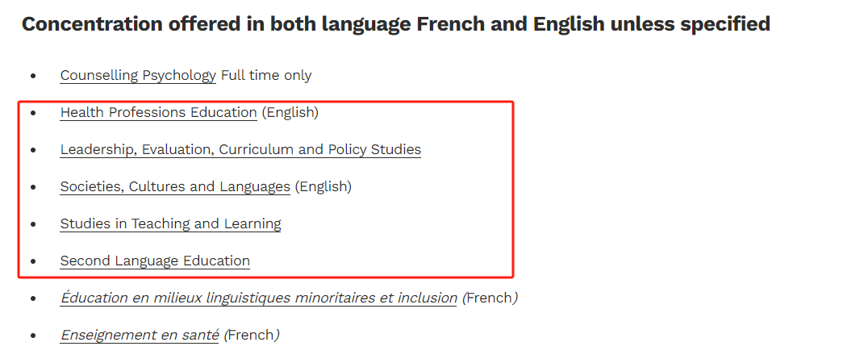868x363 pixels.
Task: Click '(English)' after Societies, Cultures and Languages
Action: pos(323,186)
